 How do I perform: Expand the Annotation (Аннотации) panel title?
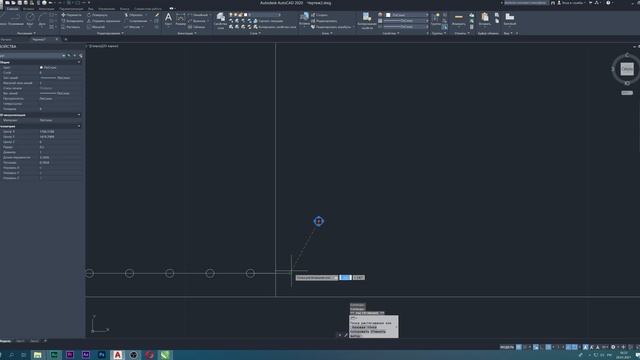point(187,33)
